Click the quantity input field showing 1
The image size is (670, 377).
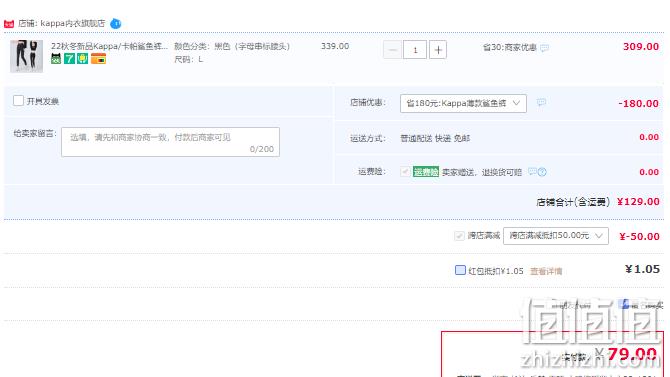click(x=415, y=50)
